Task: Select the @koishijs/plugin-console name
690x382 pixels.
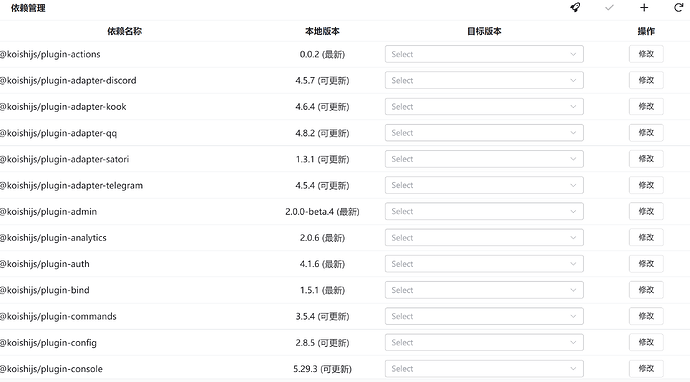Action: [51, 369]
